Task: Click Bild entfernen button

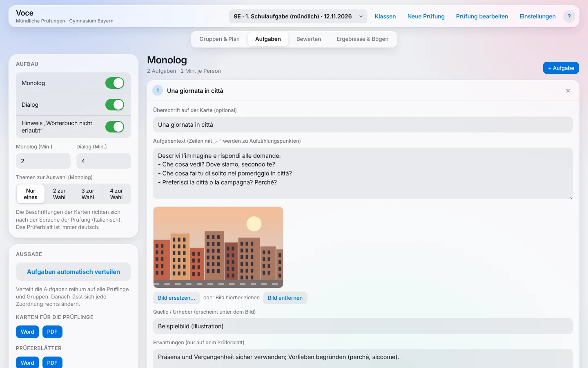Action: coord(285,298)
